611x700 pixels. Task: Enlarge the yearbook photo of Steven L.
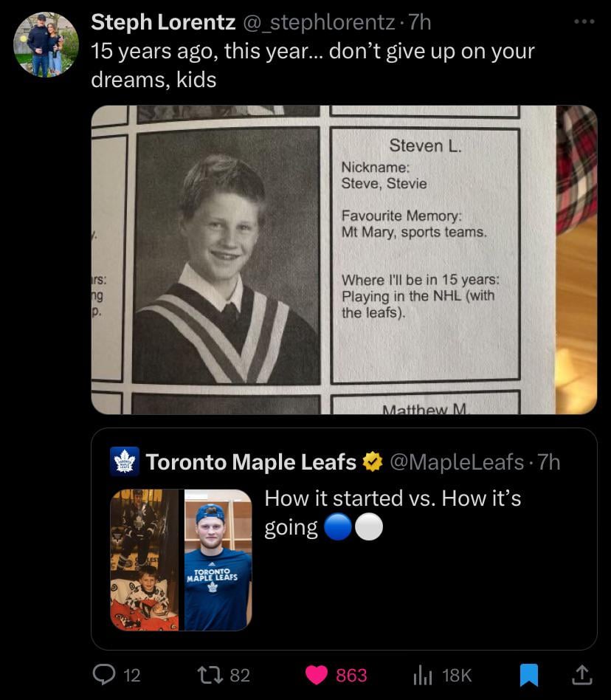tap(344, 259)
